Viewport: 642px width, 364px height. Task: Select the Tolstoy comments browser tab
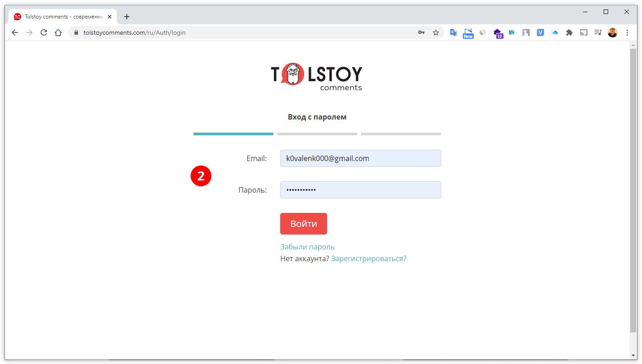coord(63,17)
